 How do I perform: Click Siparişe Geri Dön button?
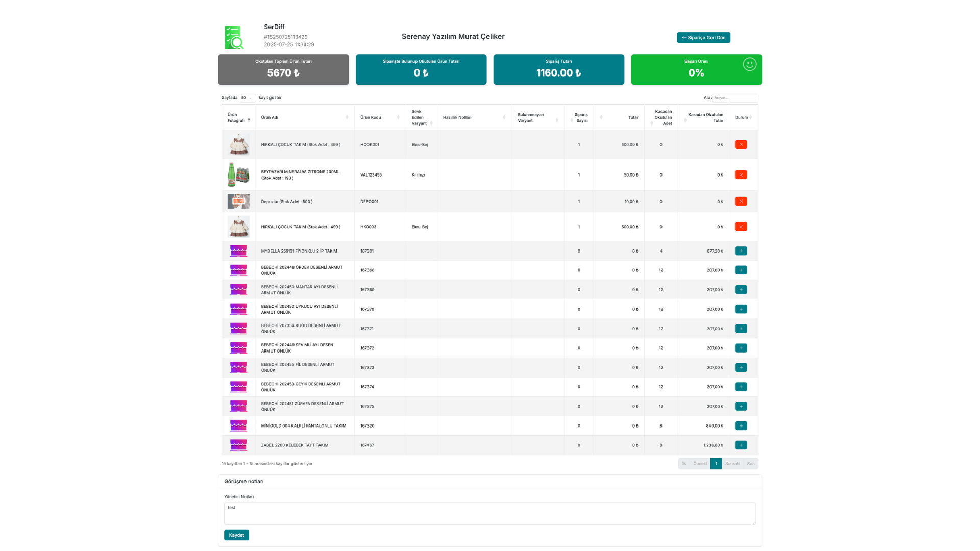[x=703, y=38]
